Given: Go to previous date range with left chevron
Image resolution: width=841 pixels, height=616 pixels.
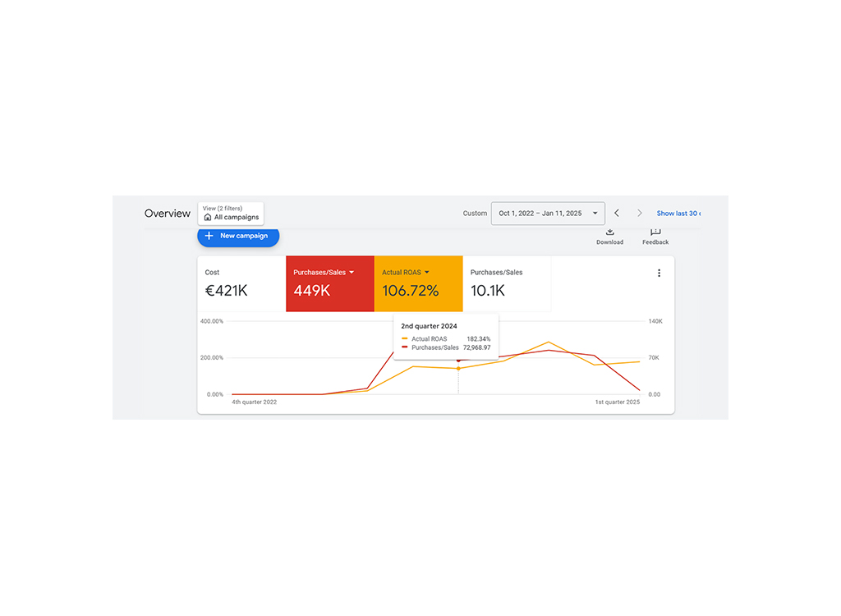Looking at the screenshot, I should pyautogui.click(x=616, y=213).
